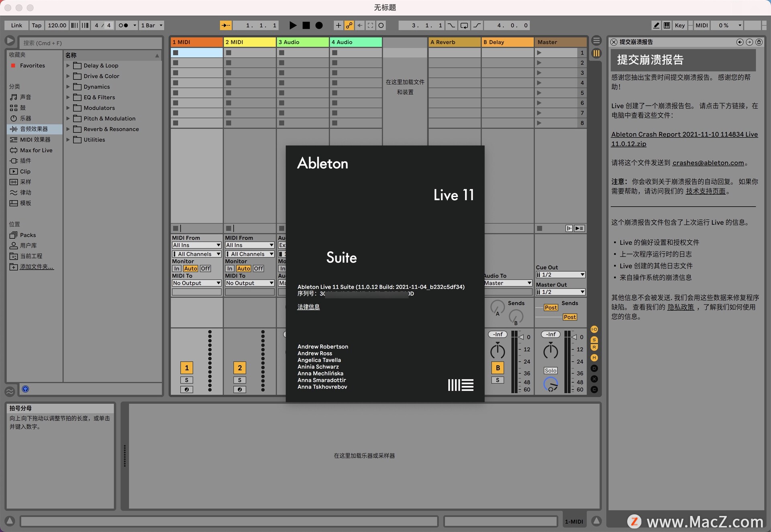
Task: Toggle Draw Mode pencil button
Action: 656,25
